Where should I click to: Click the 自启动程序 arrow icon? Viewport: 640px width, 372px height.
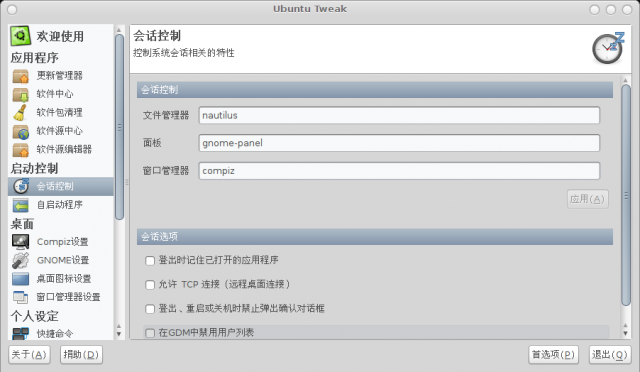pos(20,205)
